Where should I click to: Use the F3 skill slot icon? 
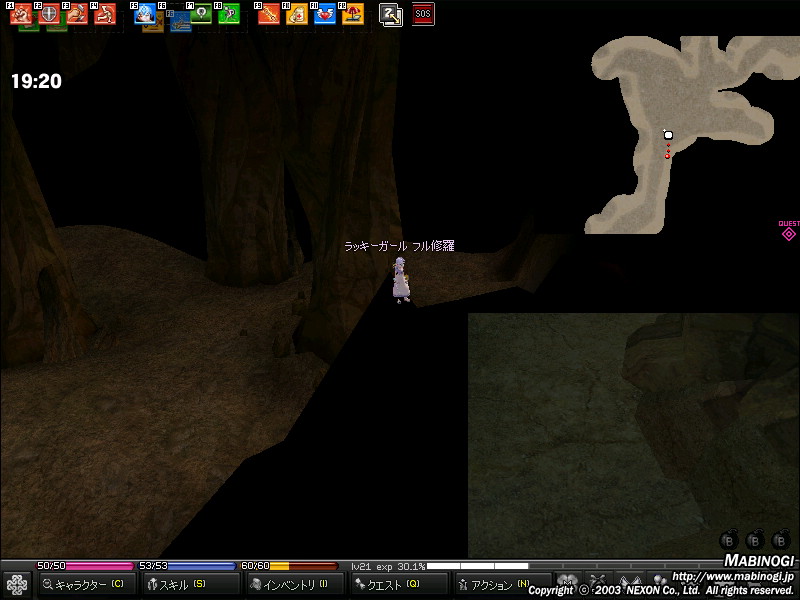77,14
